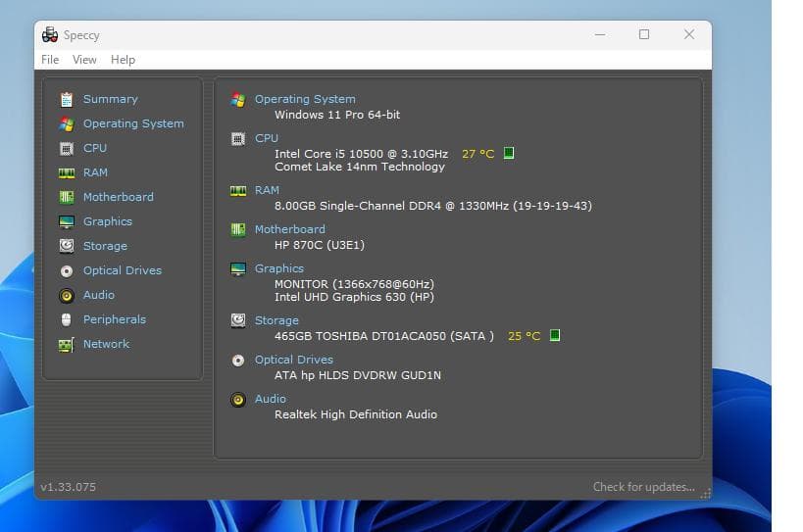This screenshot has height=532, width=803.
Task: Click the Storage icon in summary panel
Action: click(x=238, y=320)
